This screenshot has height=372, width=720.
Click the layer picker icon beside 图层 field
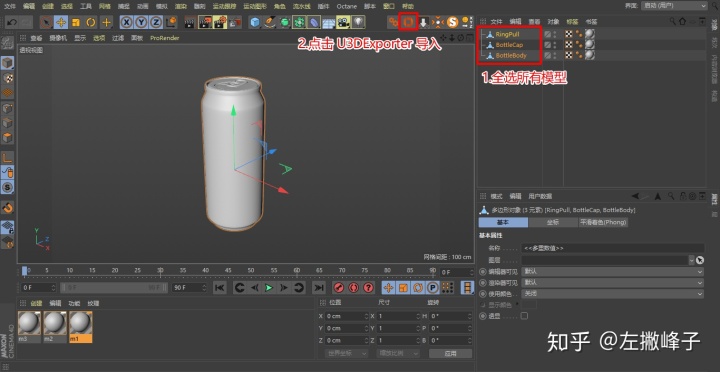[x=699, y=260]
